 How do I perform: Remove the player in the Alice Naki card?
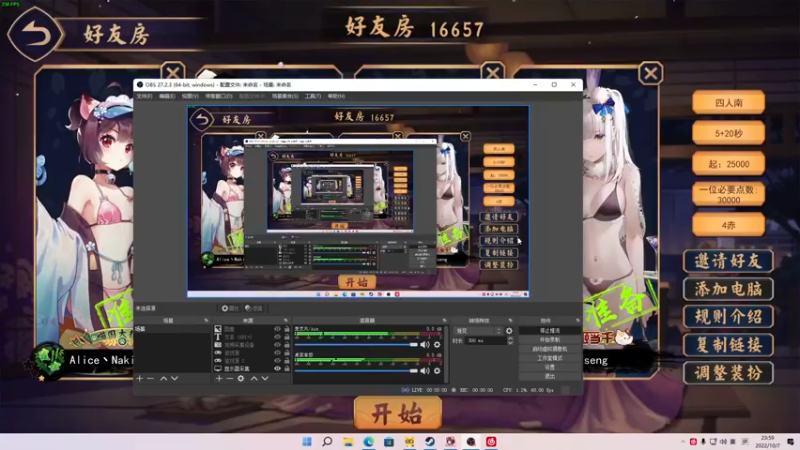(173, 72)
